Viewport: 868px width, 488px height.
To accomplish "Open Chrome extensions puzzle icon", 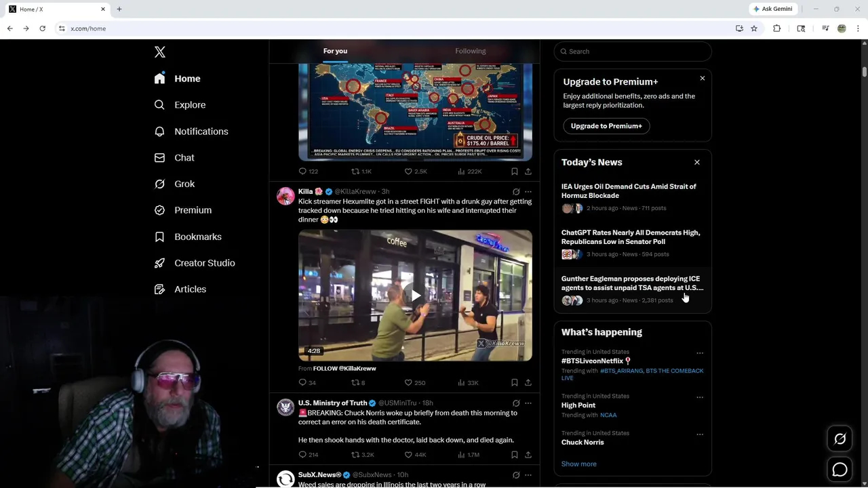I will pyautogui.click(x=777, y=28).
